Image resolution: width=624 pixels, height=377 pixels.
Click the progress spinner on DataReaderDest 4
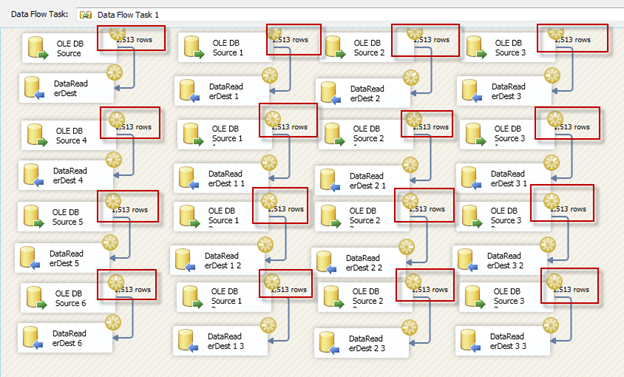[x=114, y=160]
